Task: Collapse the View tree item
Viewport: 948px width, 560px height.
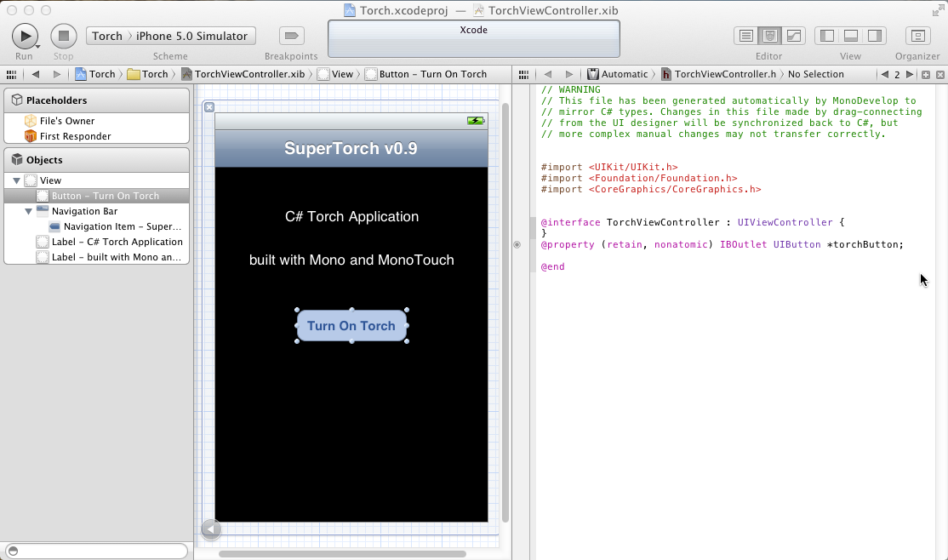Action: tap(16, 180)
